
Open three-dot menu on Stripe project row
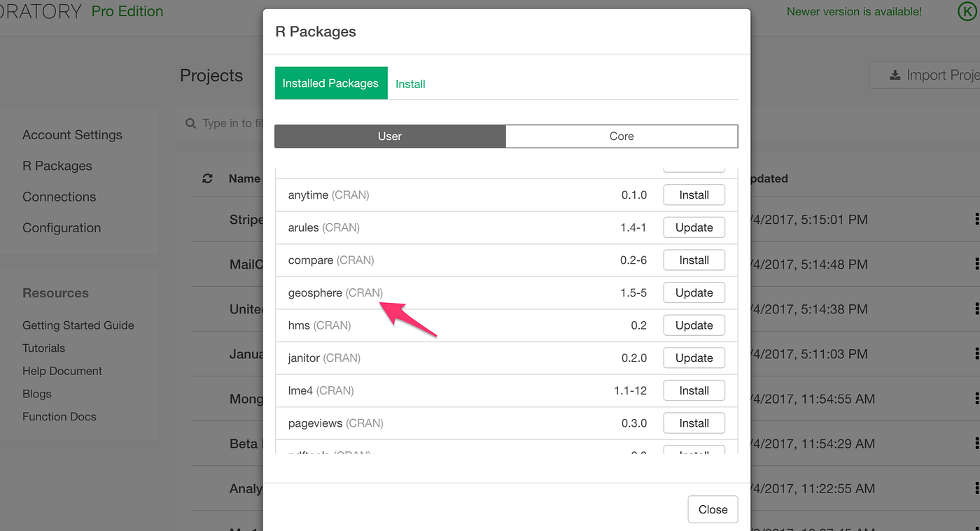[x=976, y=219]
